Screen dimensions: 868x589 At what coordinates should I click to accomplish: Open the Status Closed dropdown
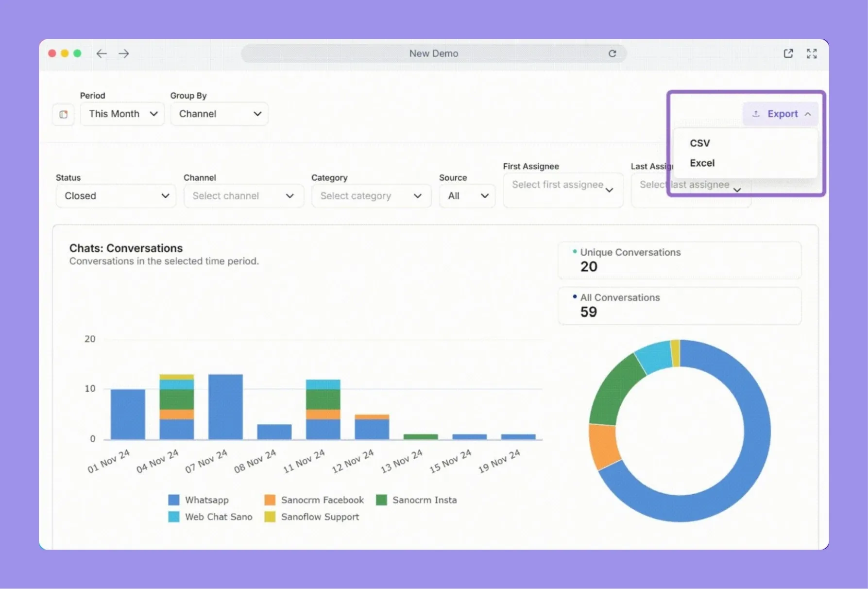pos(116,196)
